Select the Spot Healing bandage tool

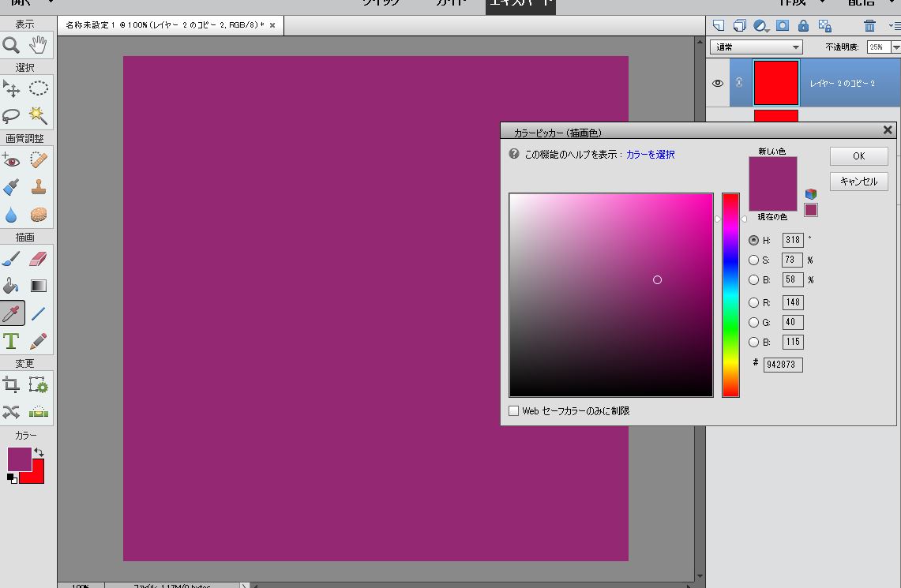38,159
